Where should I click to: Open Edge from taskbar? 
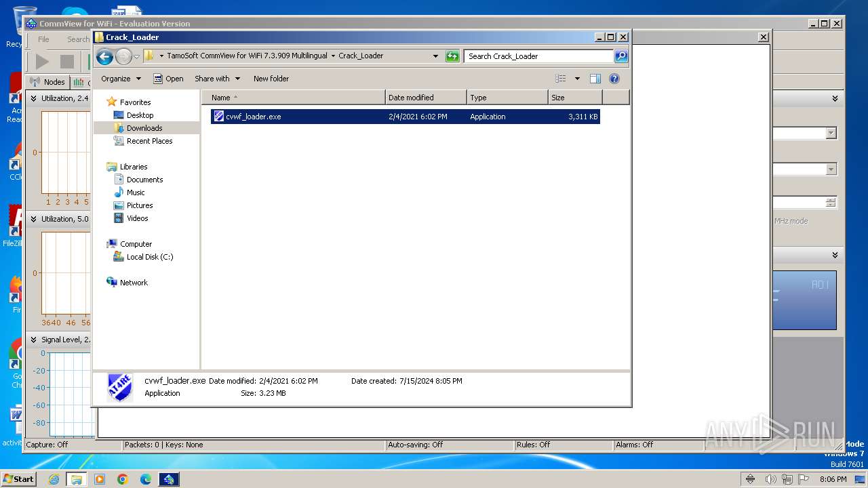click(146, 479)
